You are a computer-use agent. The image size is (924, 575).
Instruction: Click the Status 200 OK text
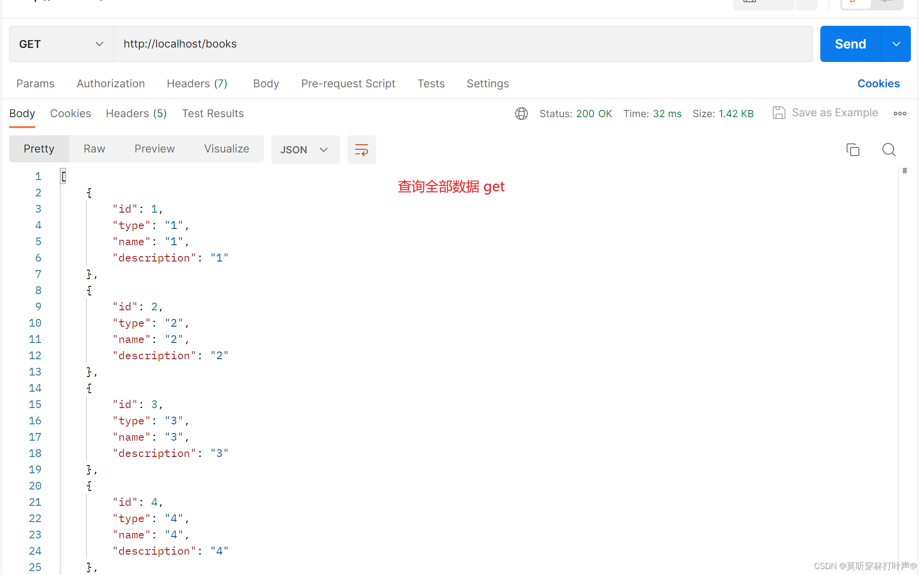pyautogui.click(x=576, y=114)
